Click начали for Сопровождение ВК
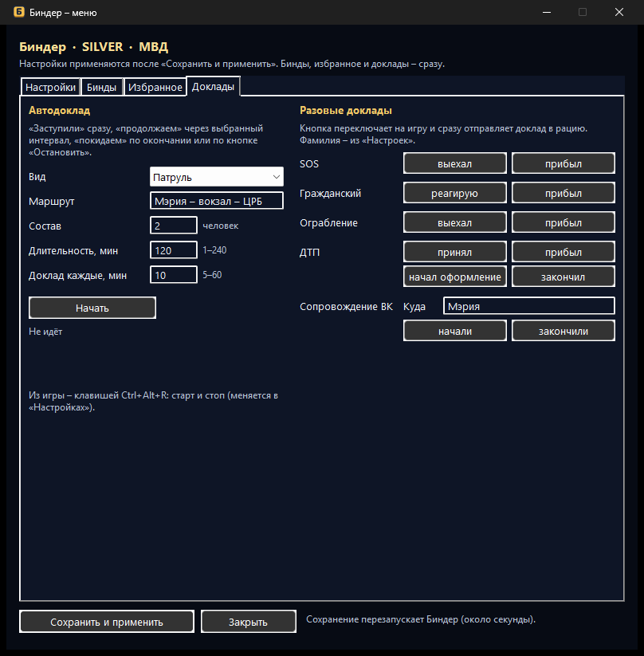 click(x=455, y=331)
